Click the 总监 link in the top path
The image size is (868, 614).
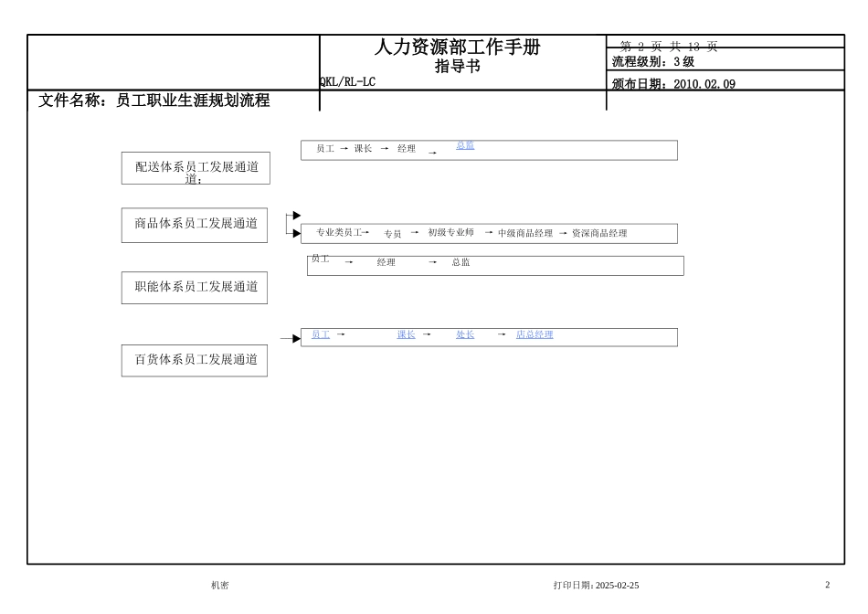pos(465,145)
